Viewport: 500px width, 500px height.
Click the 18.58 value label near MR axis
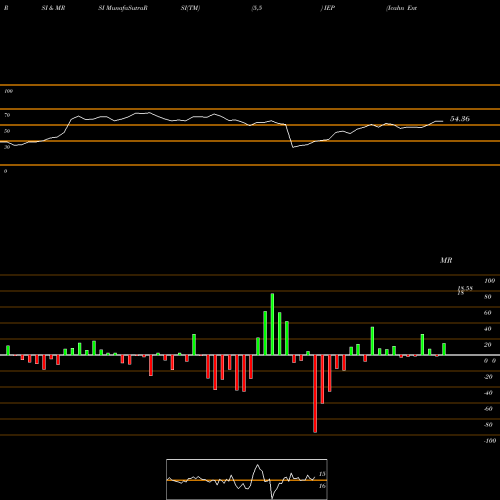click(465, 288)
